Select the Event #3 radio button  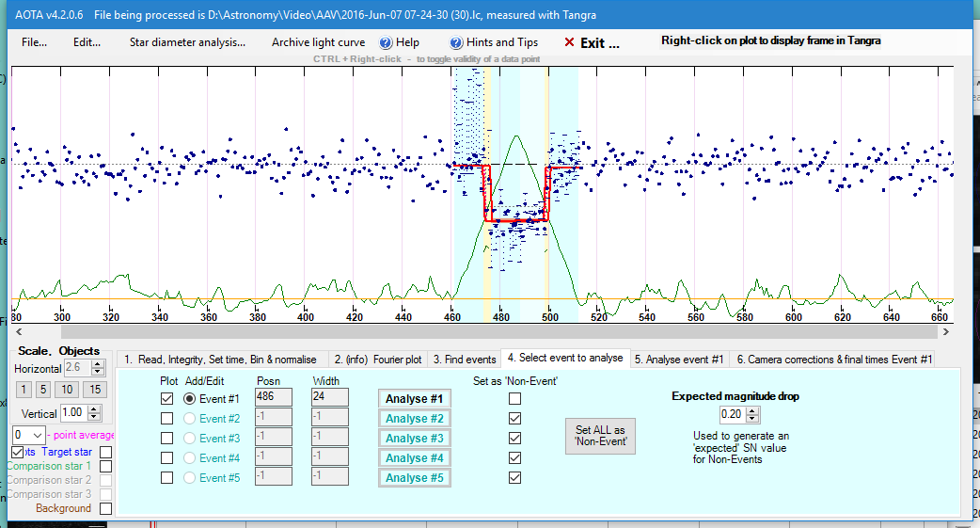pyautogui.click(x=189, y=438)
